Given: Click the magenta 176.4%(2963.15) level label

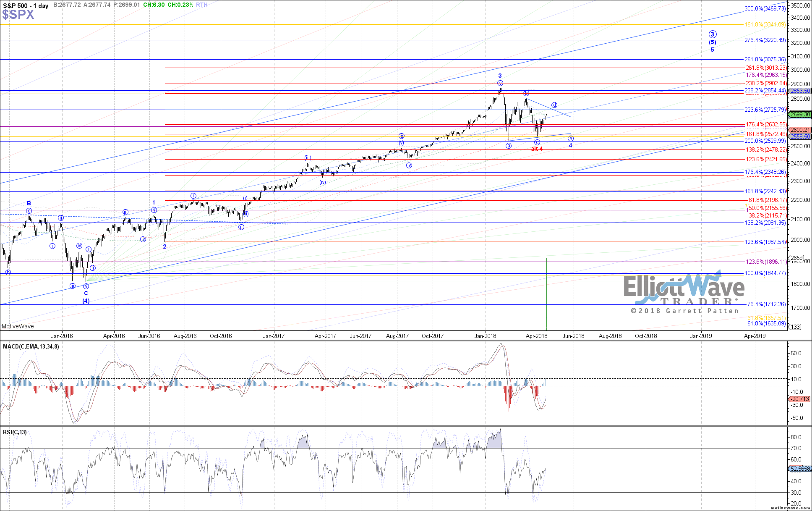Looking at the screenshot, I should (766, 75).
